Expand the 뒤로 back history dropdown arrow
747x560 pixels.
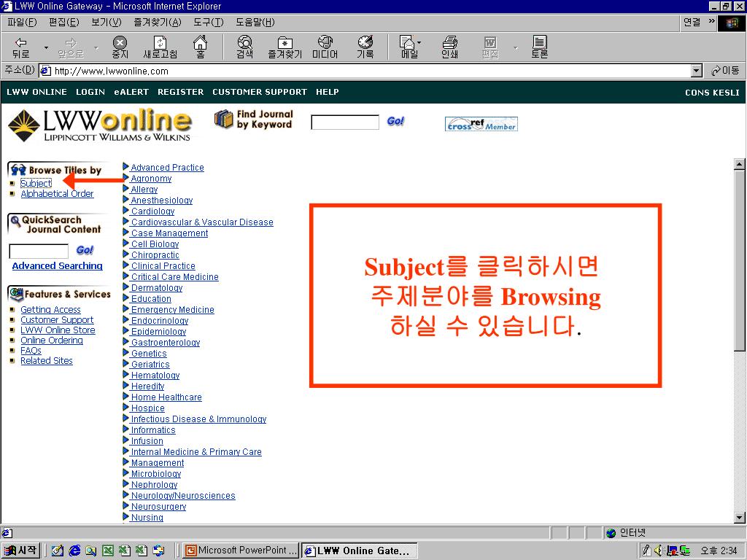point(46,47)
